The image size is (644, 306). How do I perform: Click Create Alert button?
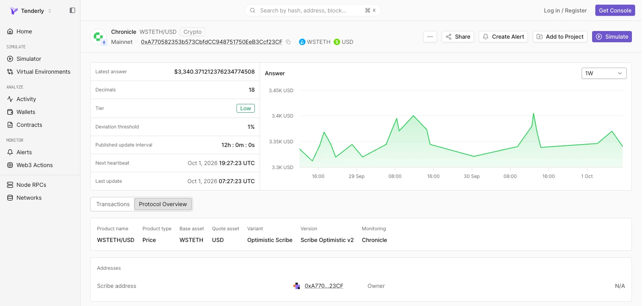(x=503, y=37)
